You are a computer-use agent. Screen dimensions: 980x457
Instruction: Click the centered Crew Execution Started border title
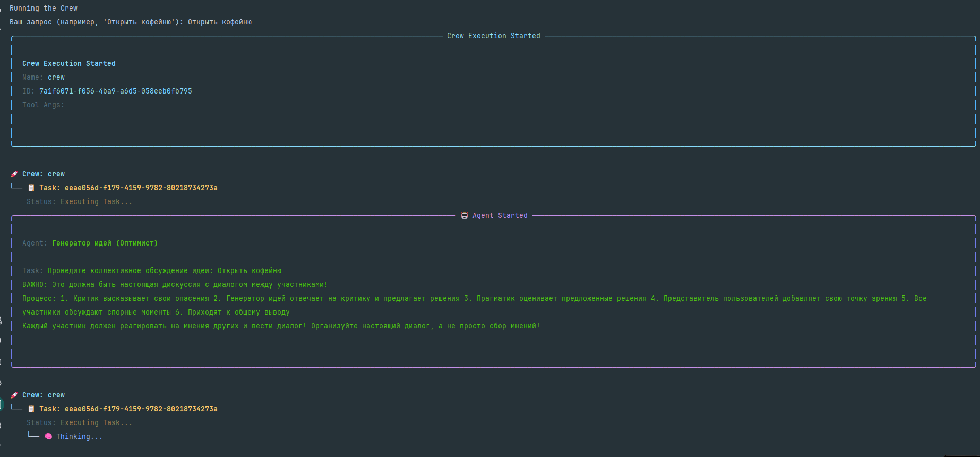493,36
